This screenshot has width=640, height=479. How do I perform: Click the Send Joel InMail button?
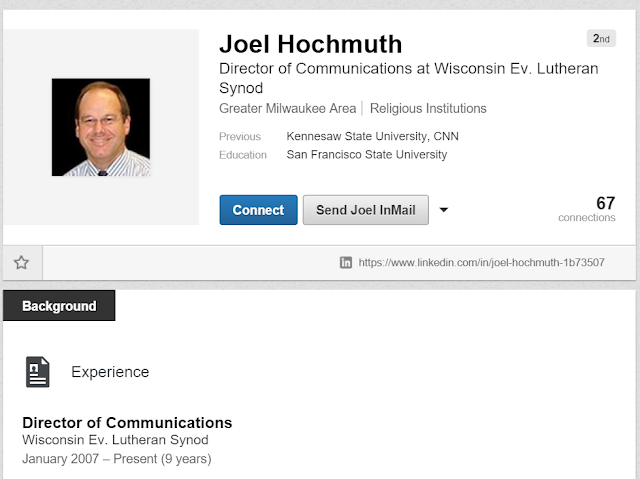[x=366, y=210]
